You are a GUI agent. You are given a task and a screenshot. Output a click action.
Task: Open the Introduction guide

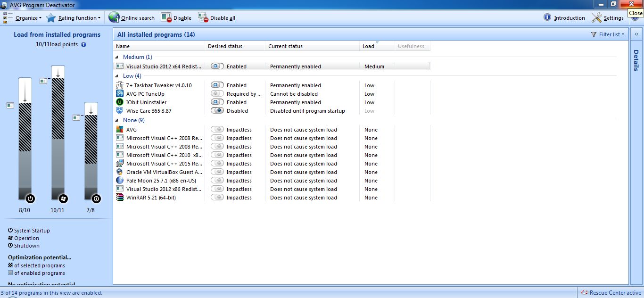click(564, 18)
